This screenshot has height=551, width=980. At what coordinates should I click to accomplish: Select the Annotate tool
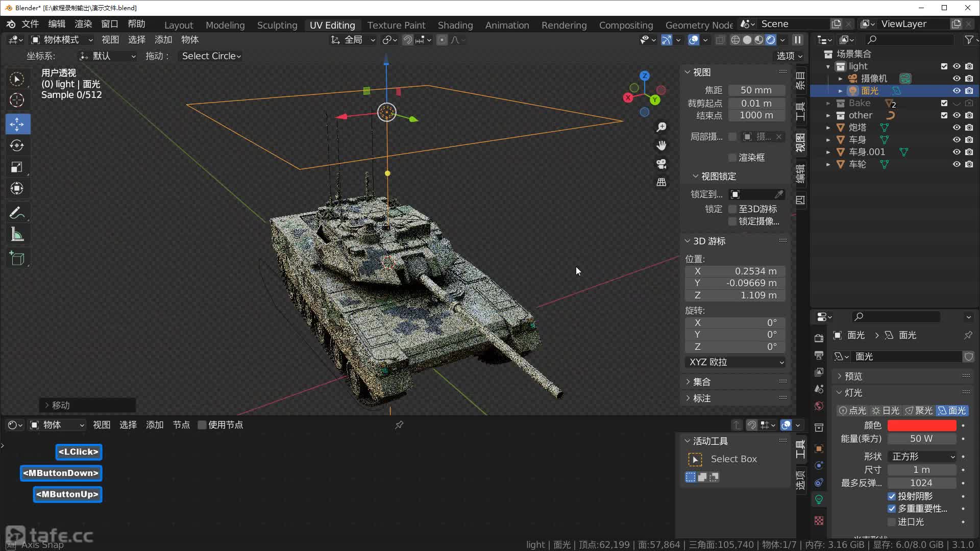pos(17,212)
